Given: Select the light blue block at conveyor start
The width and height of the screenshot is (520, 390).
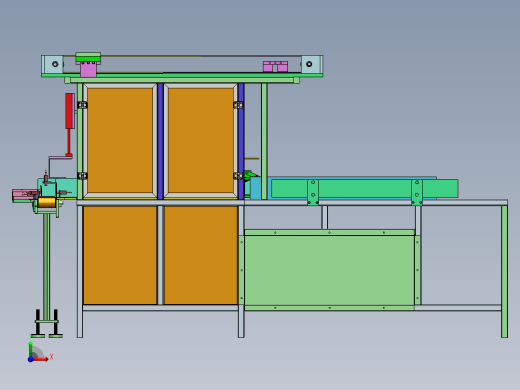Looking at the screenshot, I should coord(255,188).
